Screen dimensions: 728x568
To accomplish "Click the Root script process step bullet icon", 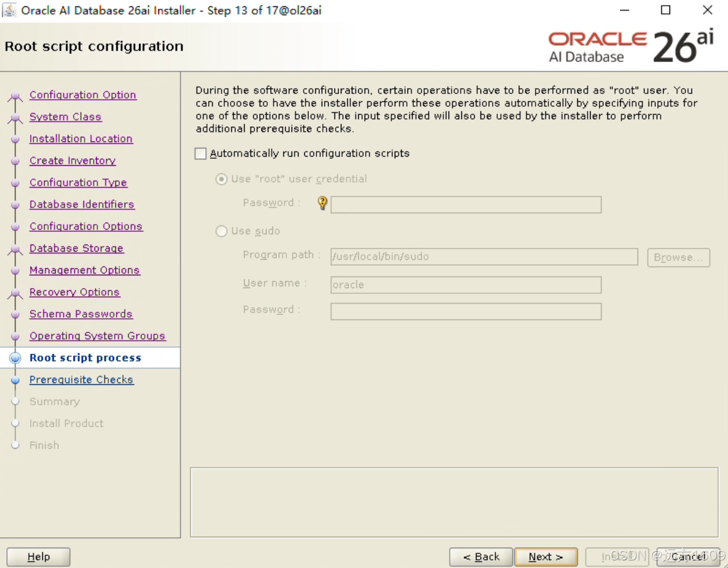I will coord(15,358).
